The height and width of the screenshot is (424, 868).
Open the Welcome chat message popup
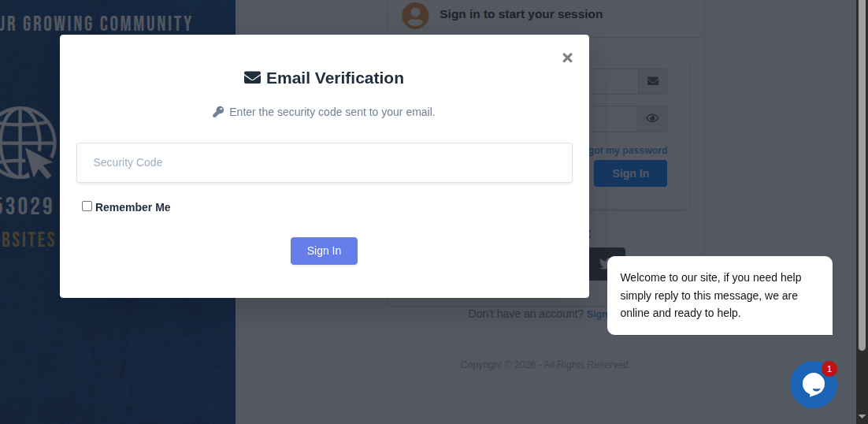(719, 296)
